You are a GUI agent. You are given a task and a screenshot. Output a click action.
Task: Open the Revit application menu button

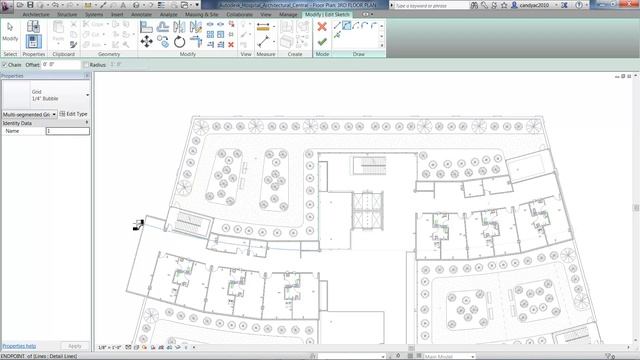pos(6,6)
